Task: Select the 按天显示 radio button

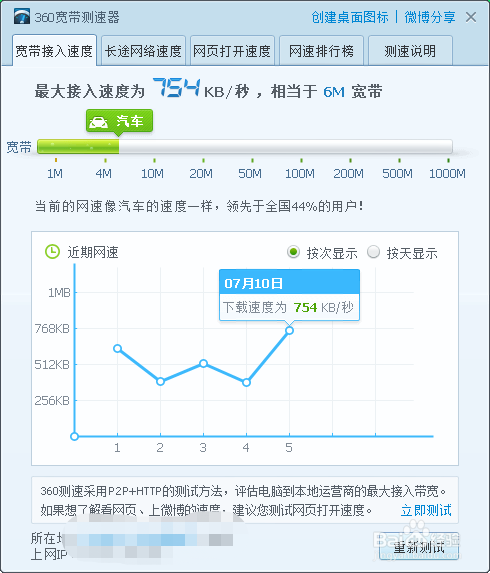Action: [x=373, y=252]
